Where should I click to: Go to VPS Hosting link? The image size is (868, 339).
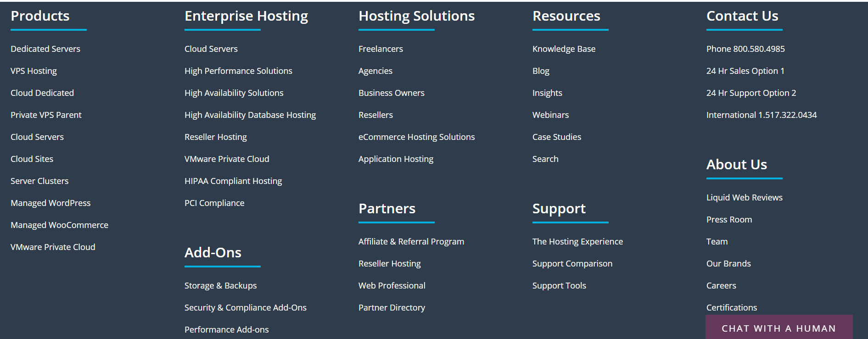tap(34, 71)
